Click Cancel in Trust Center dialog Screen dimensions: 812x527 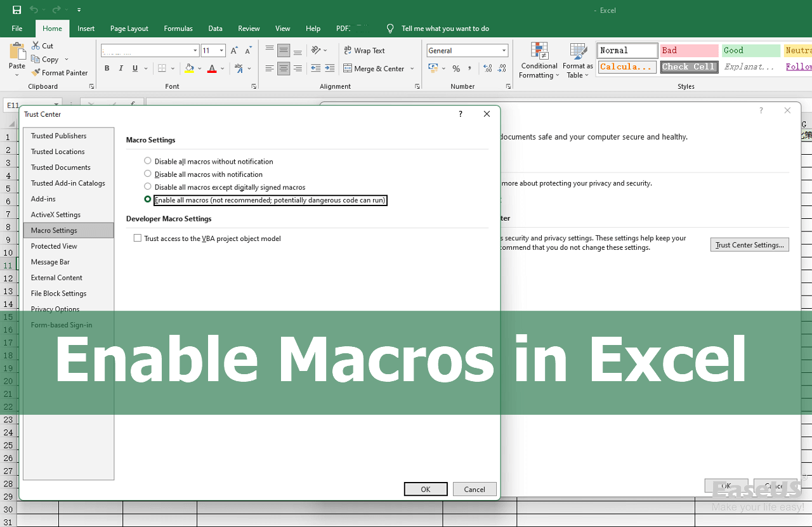coord(475,489)
